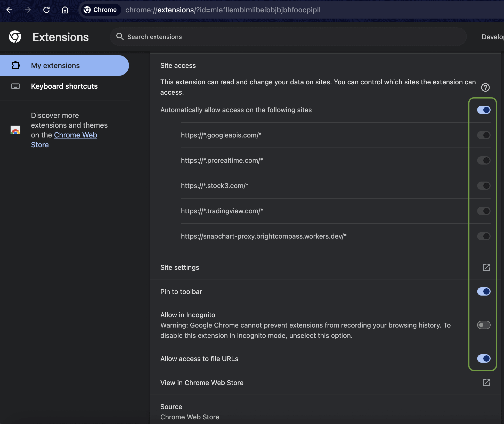Open the Chrome Web Store link
This screenshot has height=424, width=504.
(x=75, y=135)
